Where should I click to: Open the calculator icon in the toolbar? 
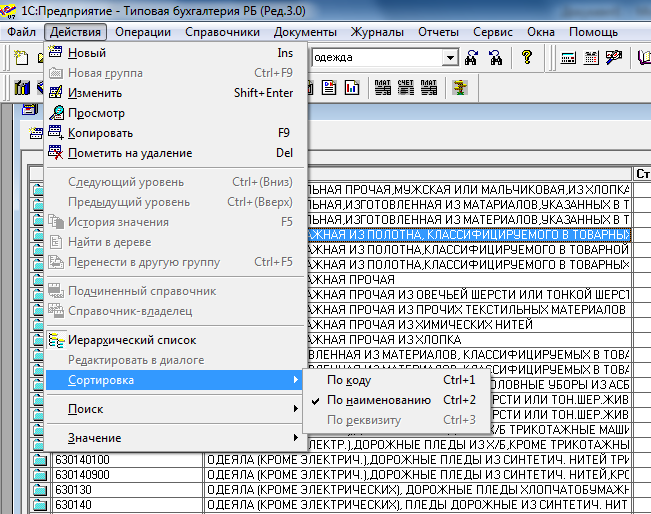(x=568, y=58)
